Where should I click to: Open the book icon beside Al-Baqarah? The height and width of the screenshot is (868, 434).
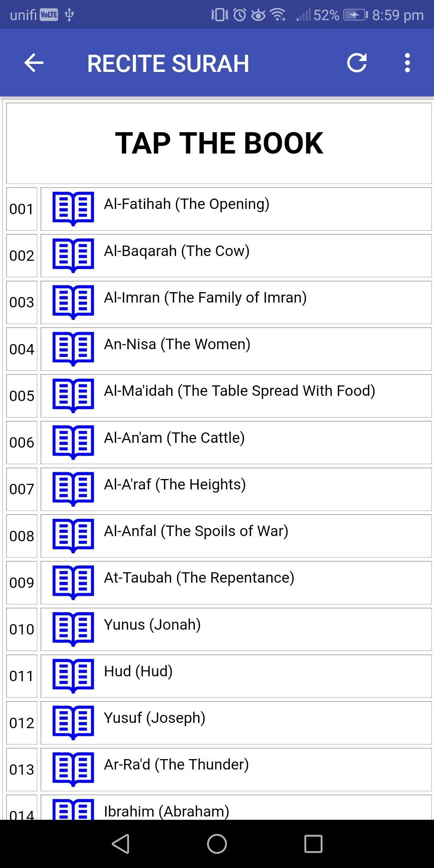[x=73, y=255]
